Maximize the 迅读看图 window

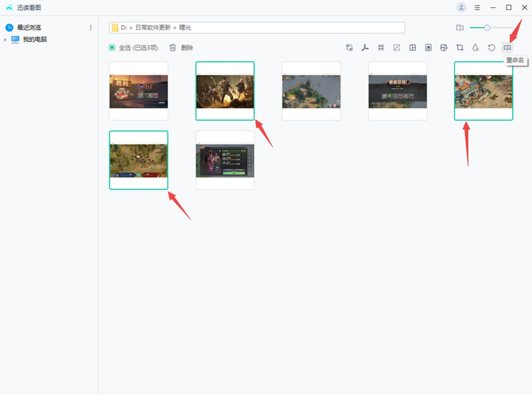click(509, 8)
